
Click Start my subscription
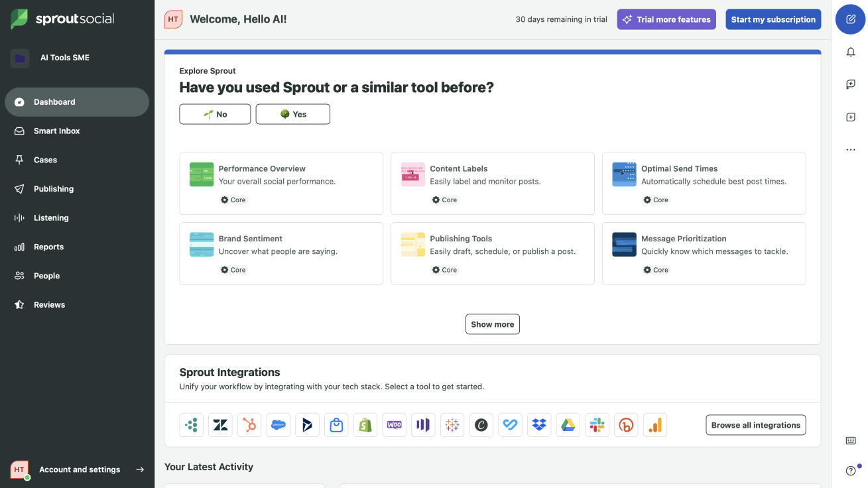coord(773,19)
